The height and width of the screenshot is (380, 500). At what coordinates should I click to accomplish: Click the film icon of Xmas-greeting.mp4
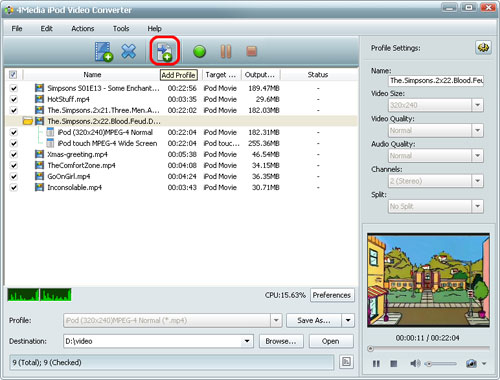click(39, 154)
